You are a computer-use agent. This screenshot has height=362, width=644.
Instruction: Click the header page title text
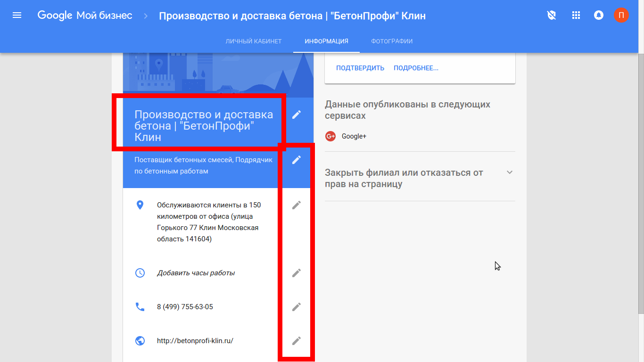pos(292,16)
